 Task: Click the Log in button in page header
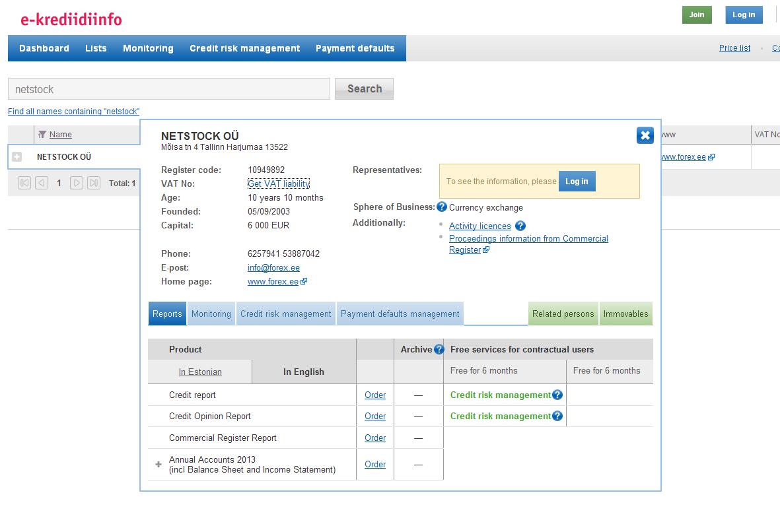[744, 15]
